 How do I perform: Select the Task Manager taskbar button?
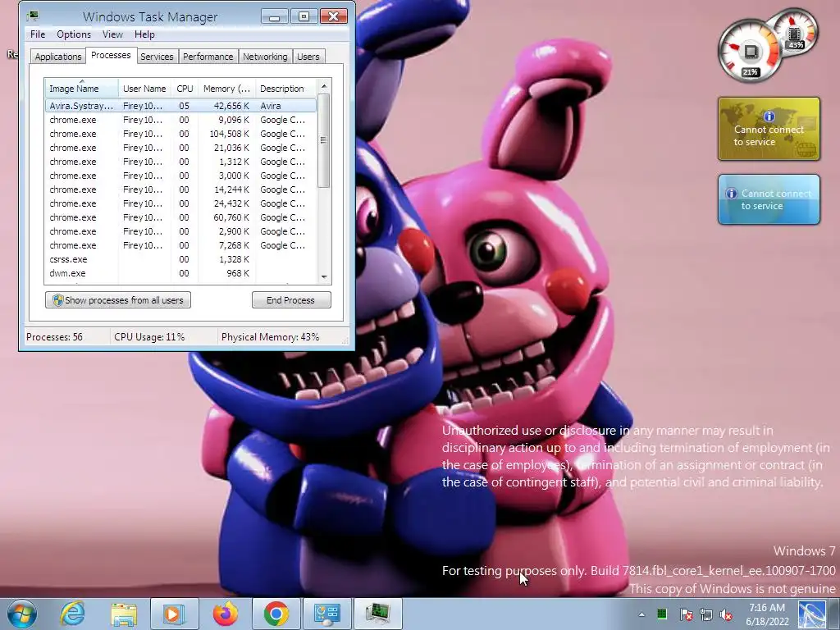pos(378,614)
